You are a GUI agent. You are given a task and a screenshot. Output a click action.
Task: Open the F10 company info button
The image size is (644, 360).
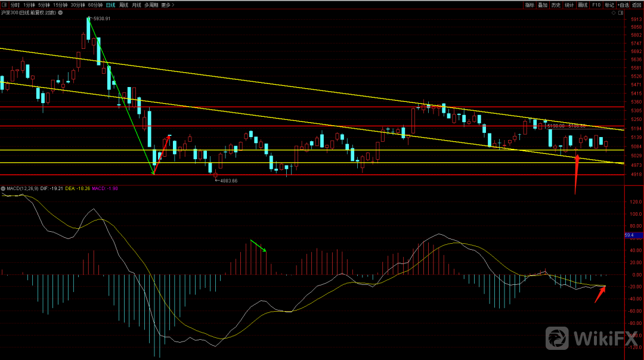(x=596, y=5)
